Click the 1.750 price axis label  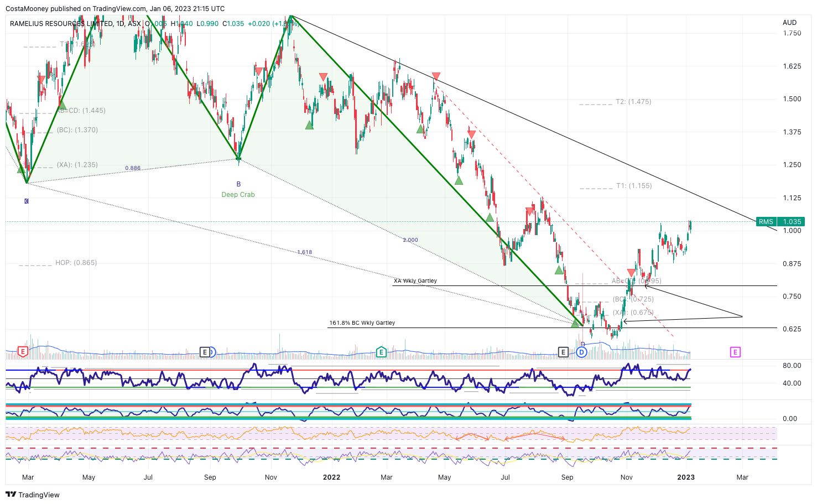point(792,33)
